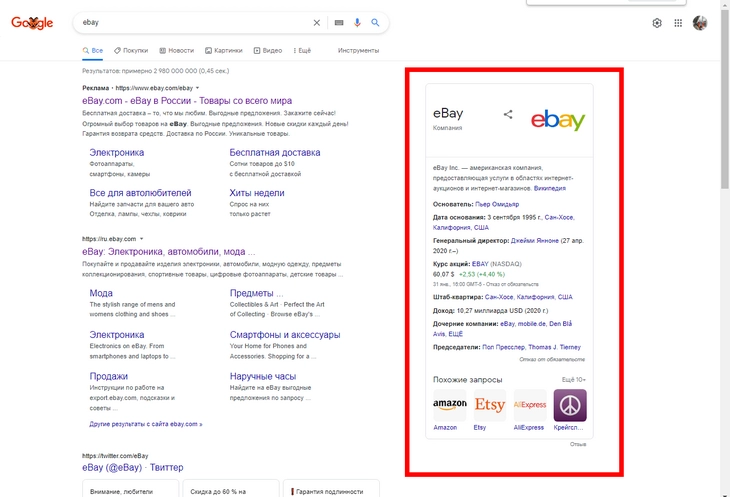730x497 pixels.
Task: Open the sitelink Хиты недели
Action: point(257,193)
